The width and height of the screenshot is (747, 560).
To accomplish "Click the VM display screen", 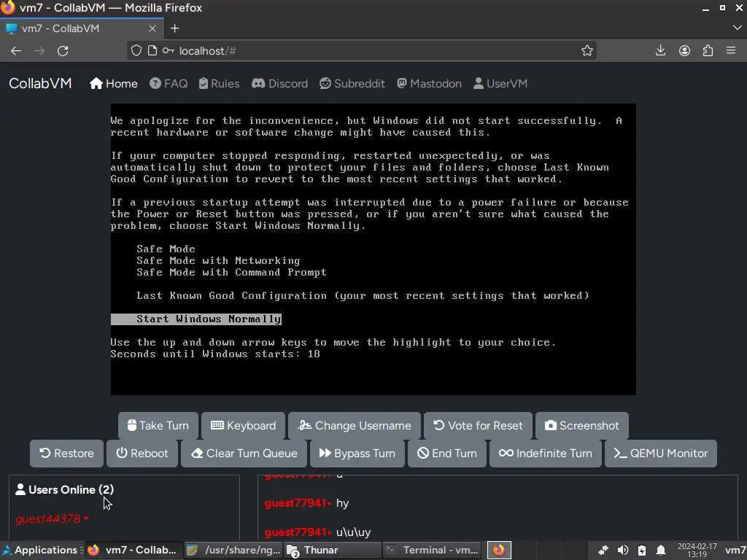I will coord(373,249).
